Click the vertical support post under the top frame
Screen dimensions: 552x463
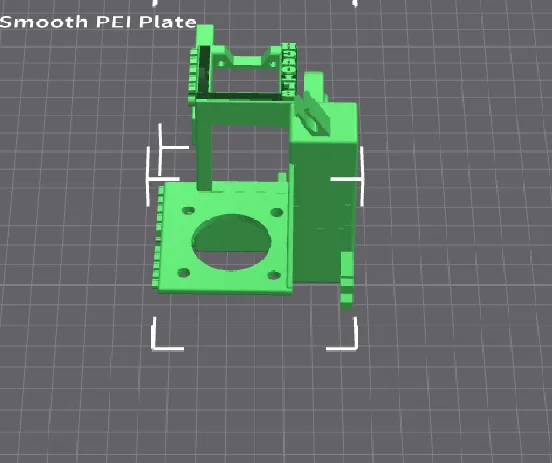tap(204, 155)
